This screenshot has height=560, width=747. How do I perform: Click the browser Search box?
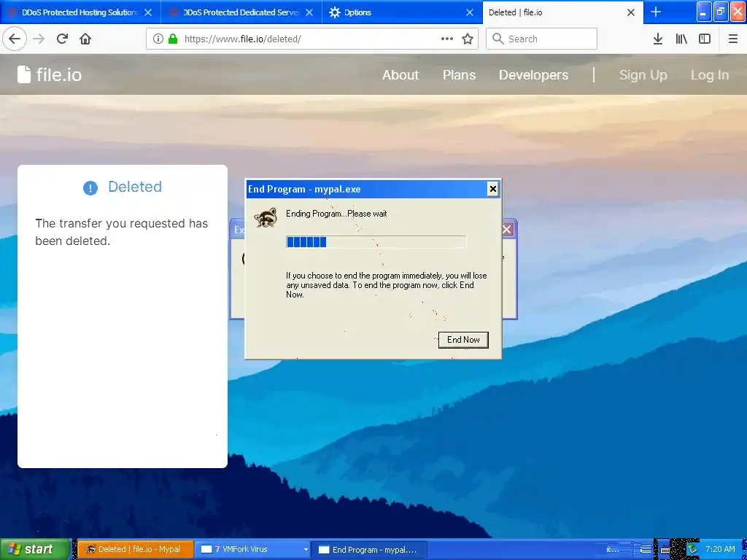point(541,39)
